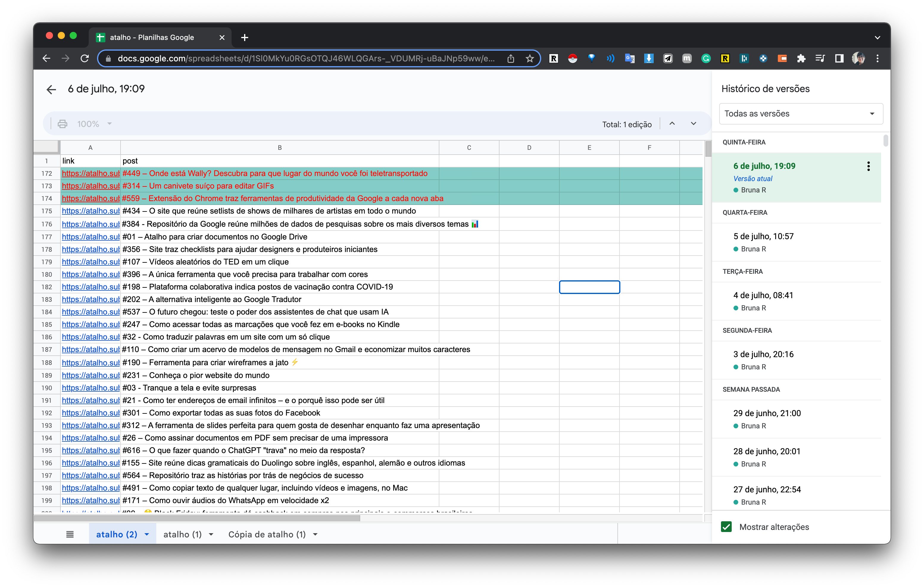The image size is (924, 588).
Task: Open more actions for 6 de julho version
Action: (868, 166)
